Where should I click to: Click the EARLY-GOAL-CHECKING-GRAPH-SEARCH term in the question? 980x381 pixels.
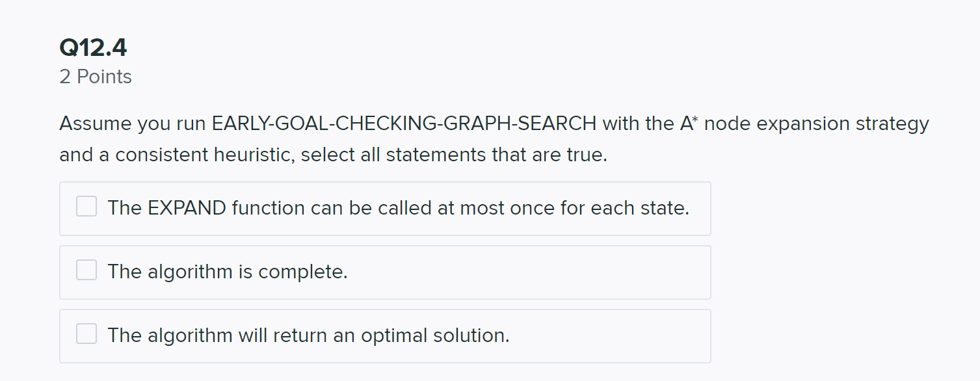[404, 124]
